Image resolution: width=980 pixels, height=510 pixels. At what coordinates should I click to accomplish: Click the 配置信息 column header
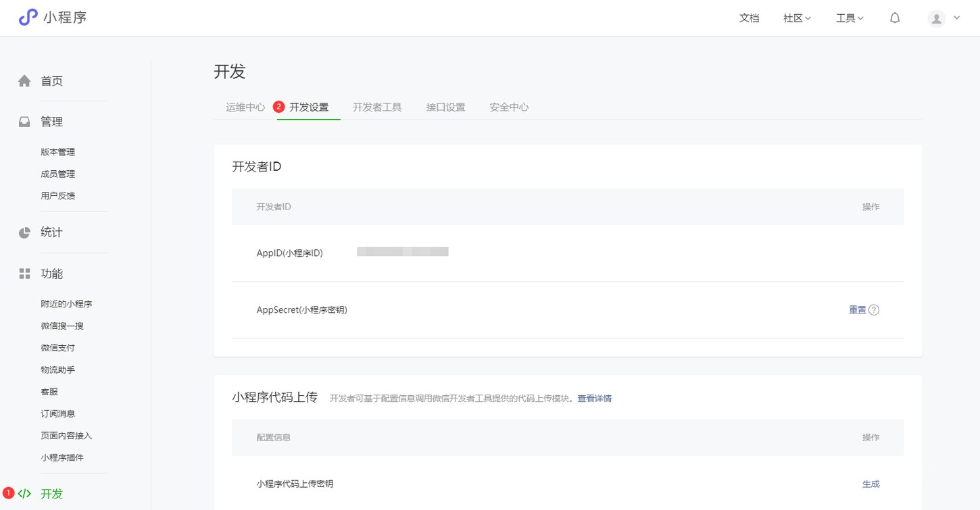point(274,438)
